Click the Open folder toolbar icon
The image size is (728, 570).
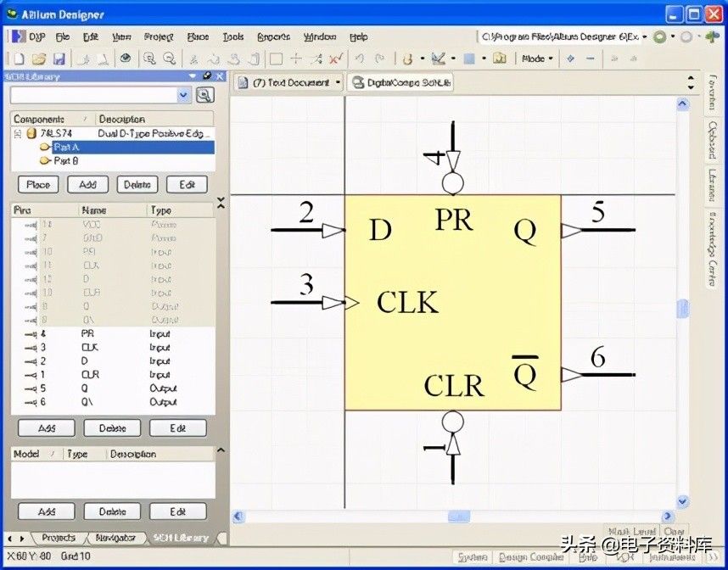coord(38,59)
